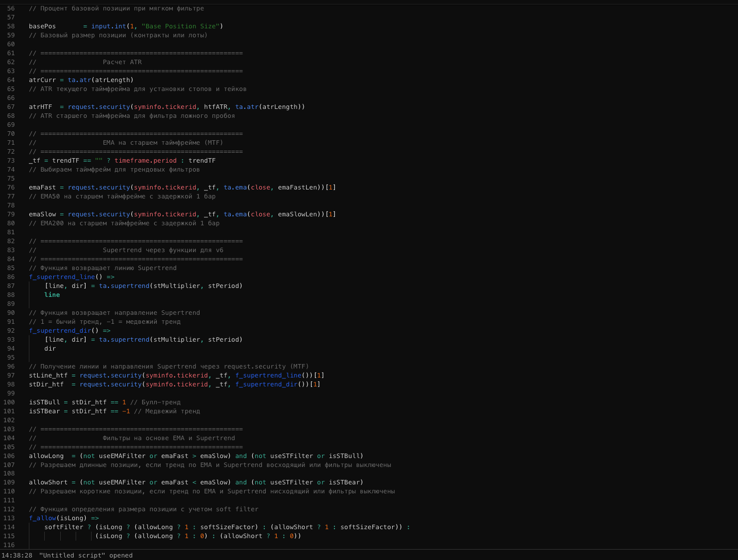Click line number 58 in the gutter
Screen dimensions: 738x560
[x=11, y=26]
